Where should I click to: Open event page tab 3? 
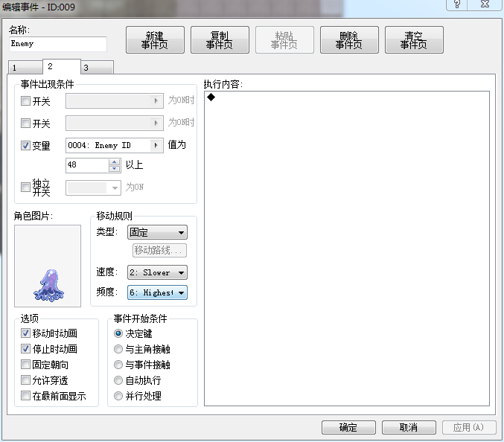point(97,68)
